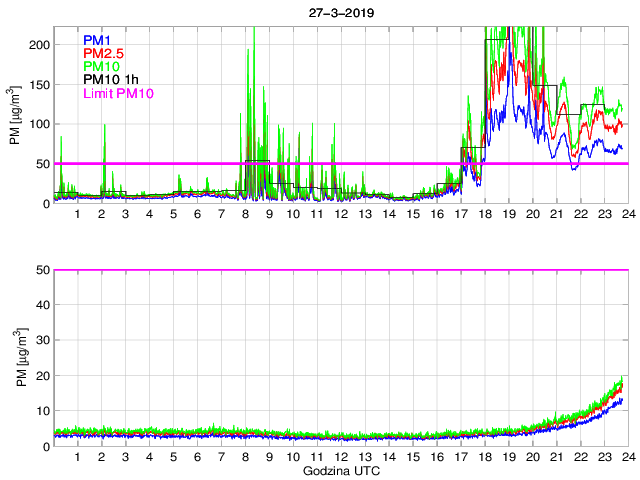The image size is (640, 480).
Task: Click the 40 tick on lower y-axis
Action: click(42, 305)
